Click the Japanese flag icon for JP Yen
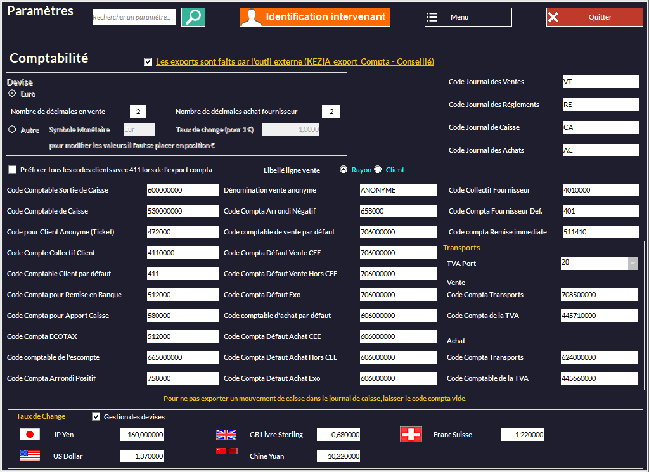 tap(29, 434)
